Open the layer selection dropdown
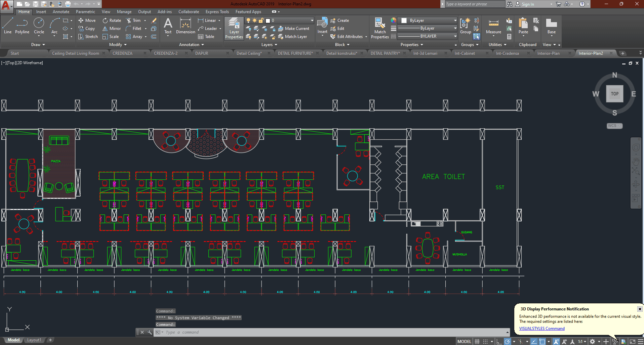This screenshot has height=345, width=644. click(312, 20)
